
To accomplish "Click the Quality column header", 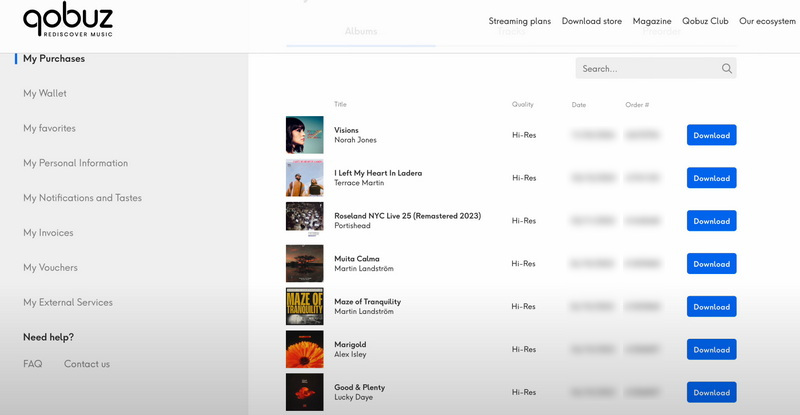I will coord(522,104).
